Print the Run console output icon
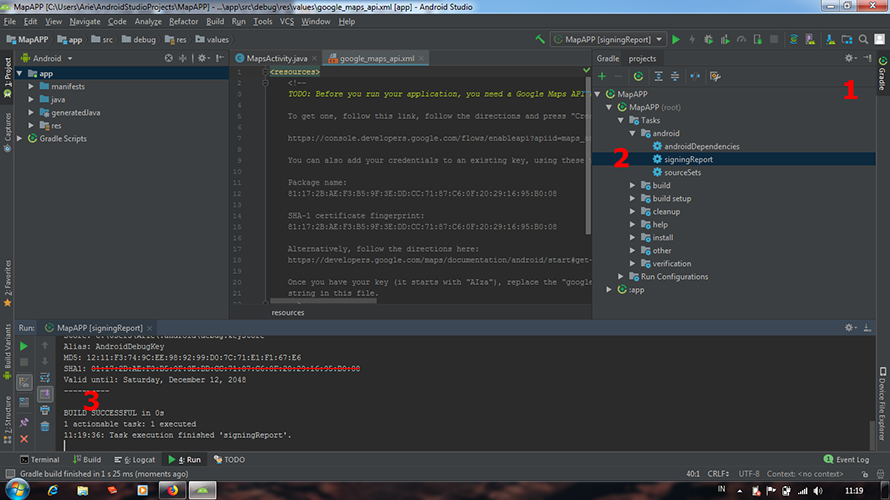 [x=45, y=410]
